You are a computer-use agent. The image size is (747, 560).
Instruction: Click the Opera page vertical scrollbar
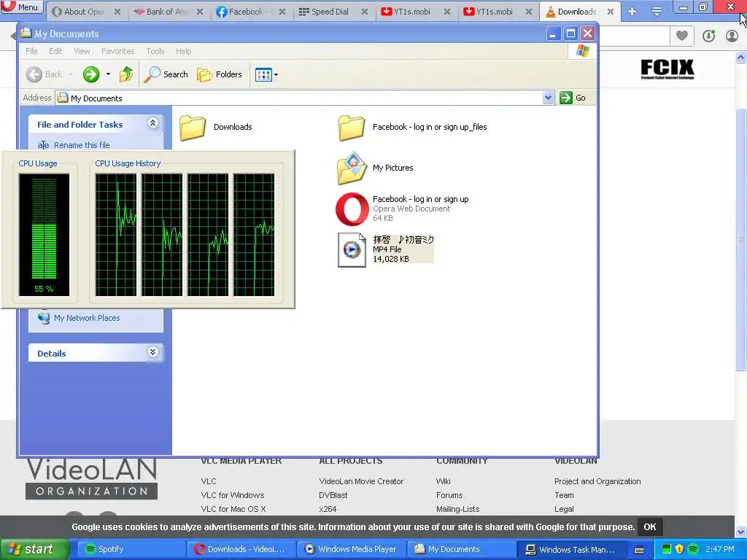(x=740, y=238)
